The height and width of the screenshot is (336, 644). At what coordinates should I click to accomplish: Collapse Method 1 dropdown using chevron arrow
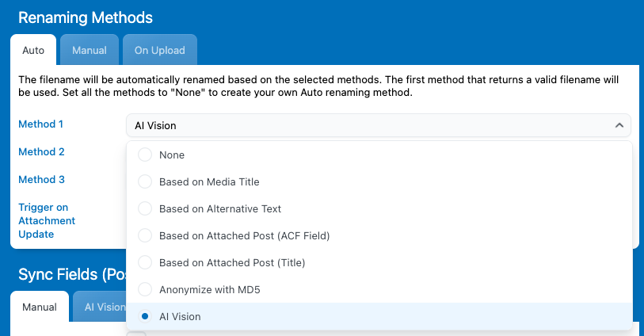619,125
